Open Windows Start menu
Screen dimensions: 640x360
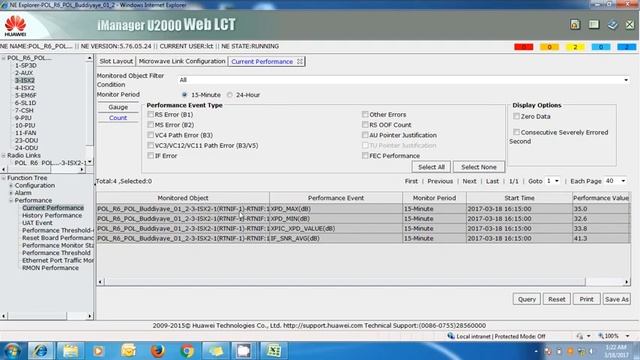(x=12, y=351)
